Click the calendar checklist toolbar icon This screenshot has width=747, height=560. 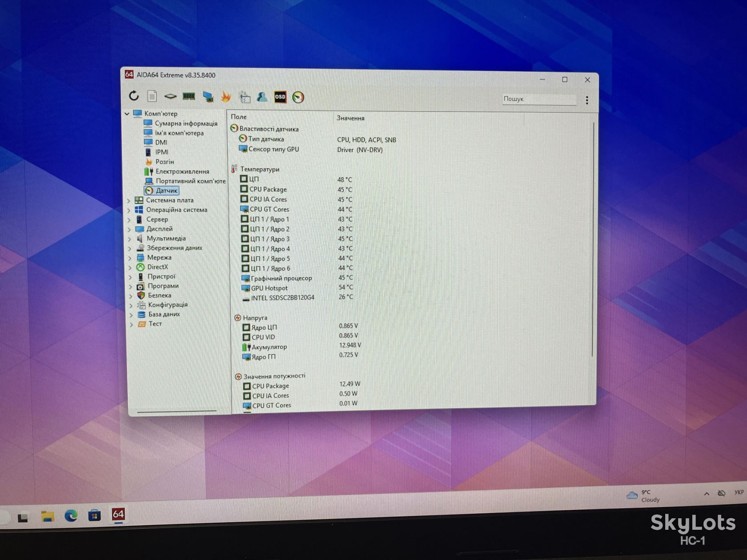[245, 97]
